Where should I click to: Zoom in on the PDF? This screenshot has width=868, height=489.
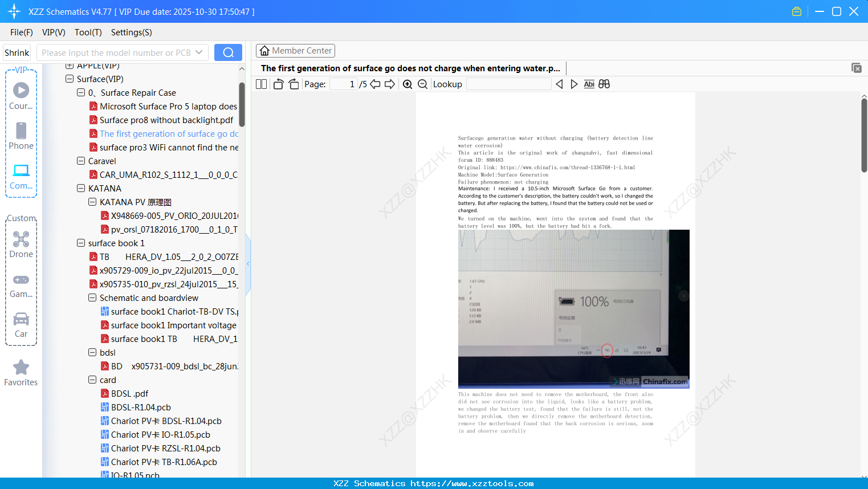pyautogui.click(x=407, y=84)
